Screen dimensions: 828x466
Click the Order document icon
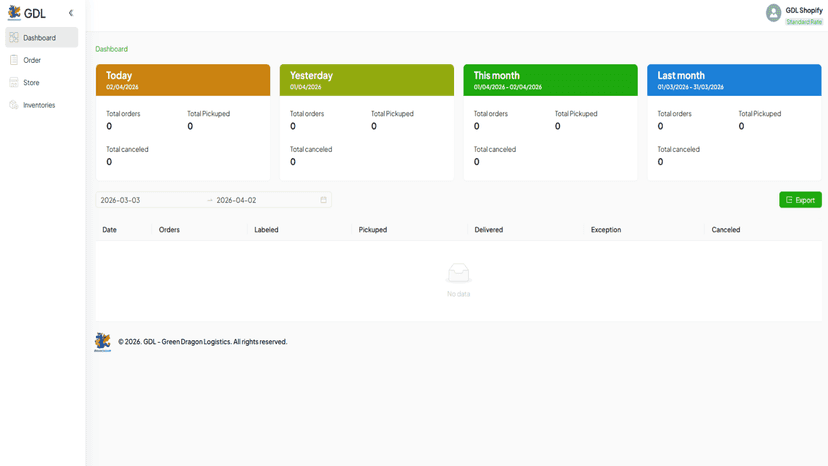click(x=14, y=60)
